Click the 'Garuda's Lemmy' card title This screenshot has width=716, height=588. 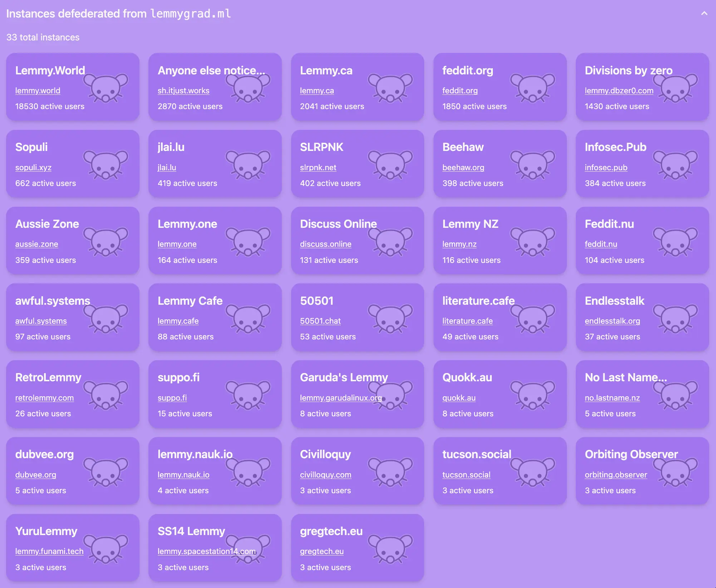click(x=344, y=377)
